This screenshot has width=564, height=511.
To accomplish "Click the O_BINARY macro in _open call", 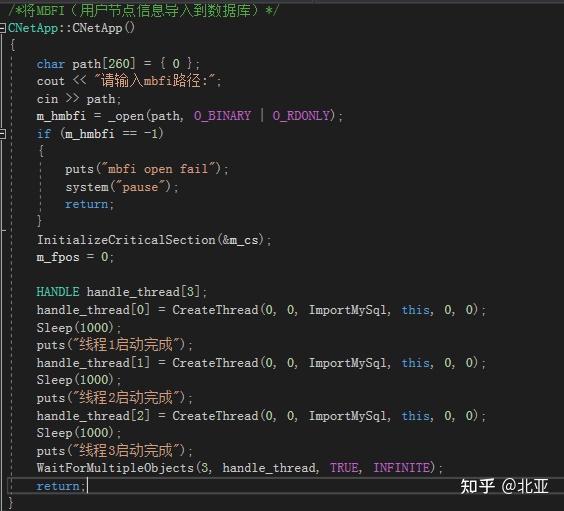I will pyautogui.click(x=222, y=116).
